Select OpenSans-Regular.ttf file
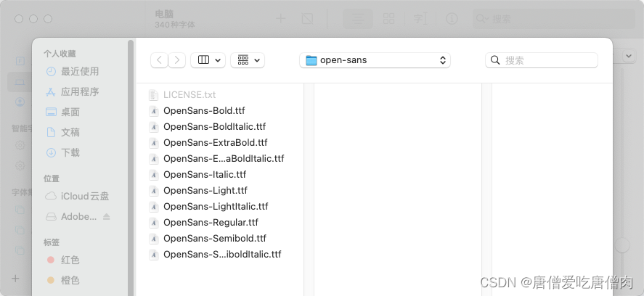 click(x=211, y=223)
